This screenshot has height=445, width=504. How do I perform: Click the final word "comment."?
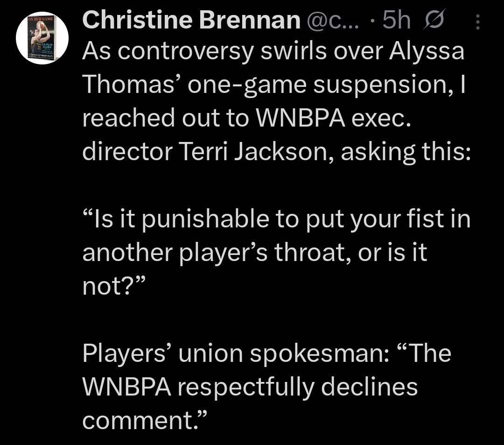[144, 421]
